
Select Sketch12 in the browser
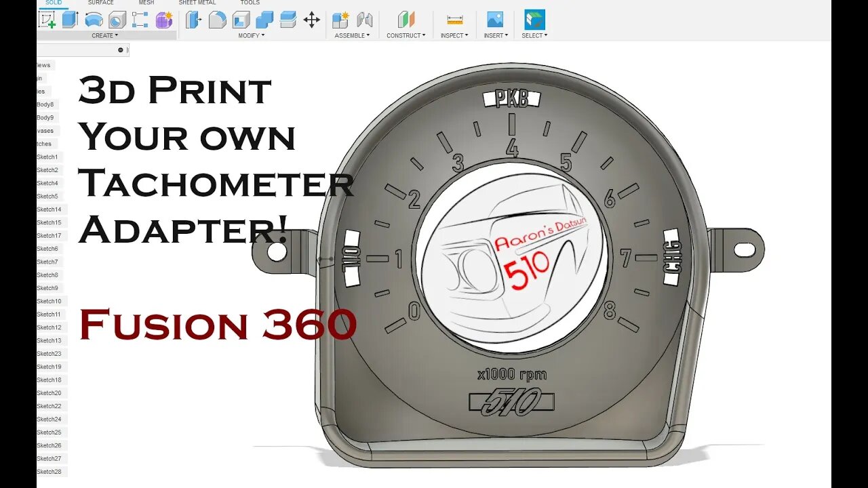click(x=49, y=327)
